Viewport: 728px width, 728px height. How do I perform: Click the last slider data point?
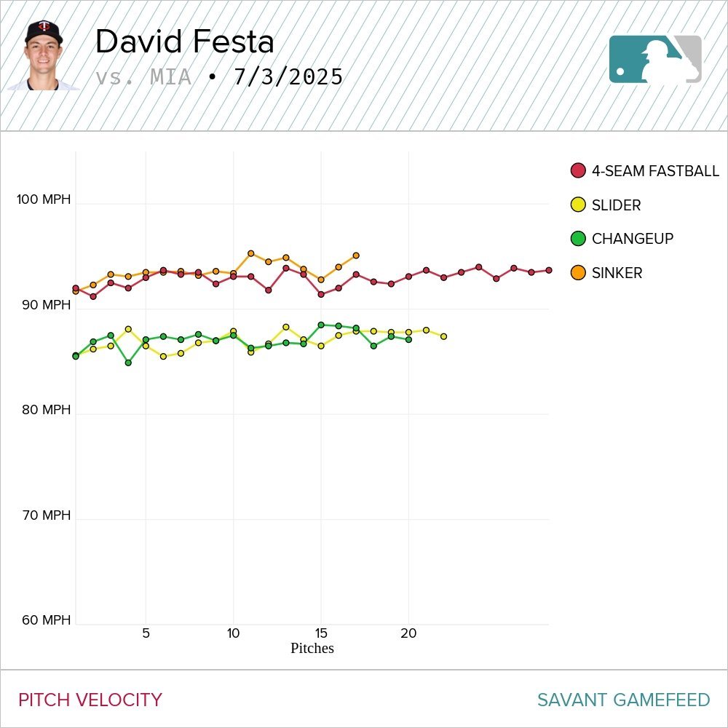[443, 336]
